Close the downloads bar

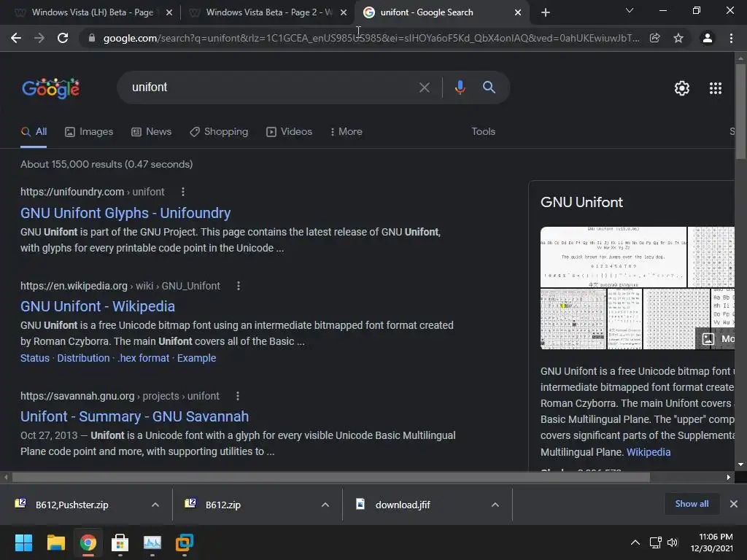734,504
